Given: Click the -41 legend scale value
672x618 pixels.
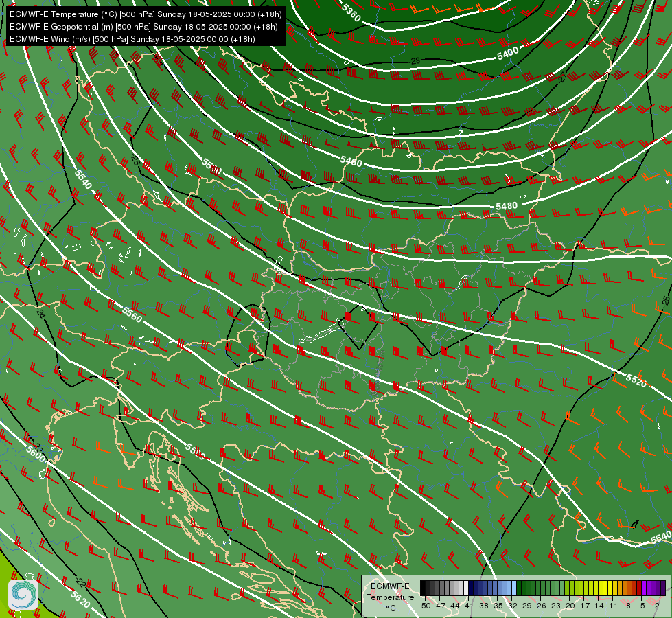Looking at the screenshot, I should tap(468, 606).
